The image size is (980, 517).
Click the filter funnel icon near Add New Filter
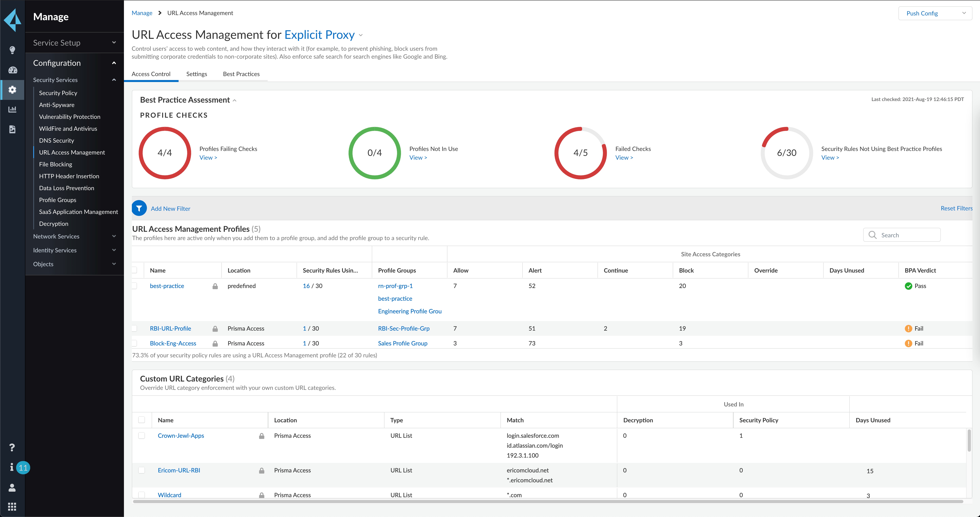pos(139,208)
